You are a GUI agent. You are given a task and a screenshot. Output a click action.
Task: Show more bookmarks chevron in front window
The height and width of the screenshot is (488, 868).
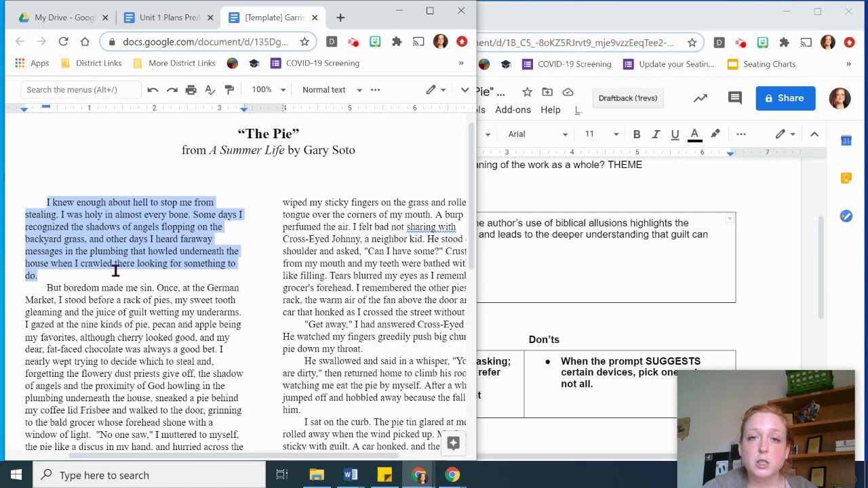[461, 63]
